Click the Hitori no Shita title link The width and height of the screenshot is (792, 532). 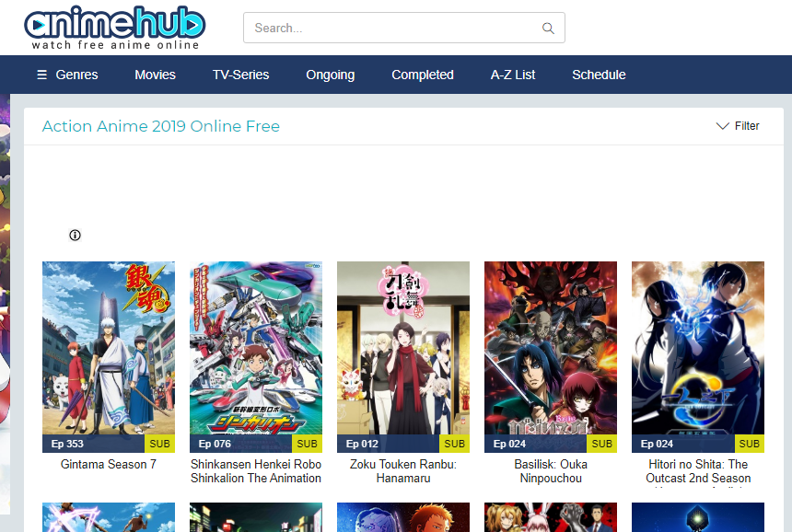[697, 470]
